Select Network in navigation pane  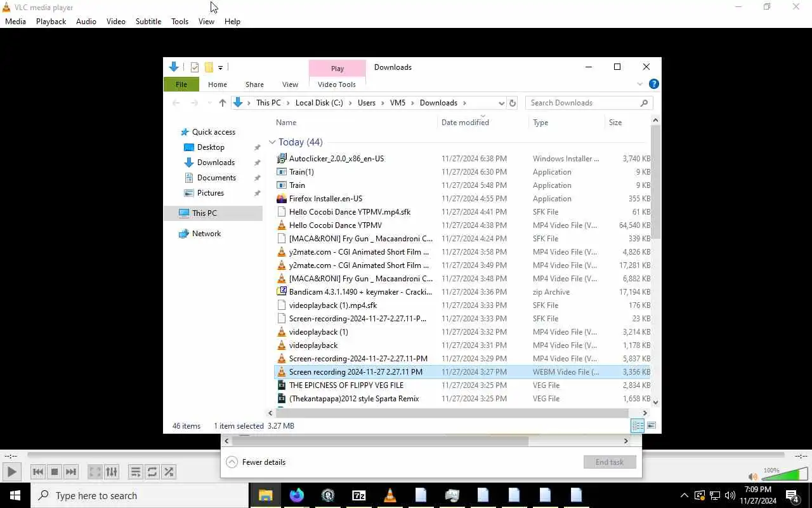(206, 234)
